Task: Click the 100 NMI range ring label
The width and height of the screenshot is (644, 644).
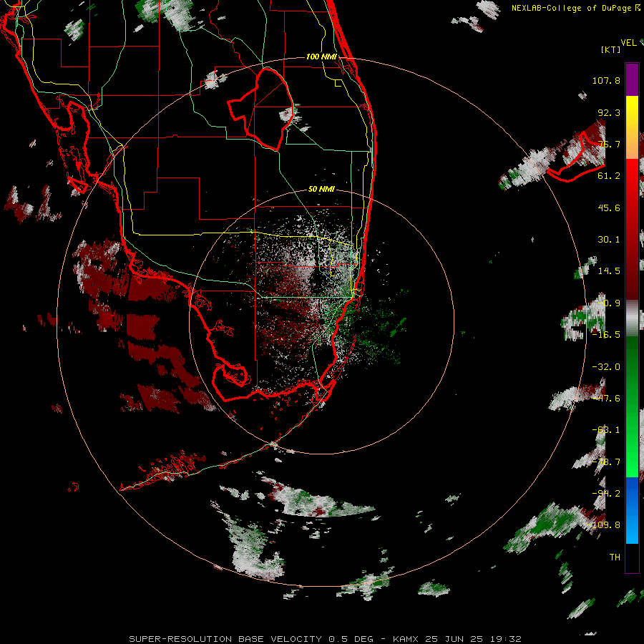Action: coord(321,57)
